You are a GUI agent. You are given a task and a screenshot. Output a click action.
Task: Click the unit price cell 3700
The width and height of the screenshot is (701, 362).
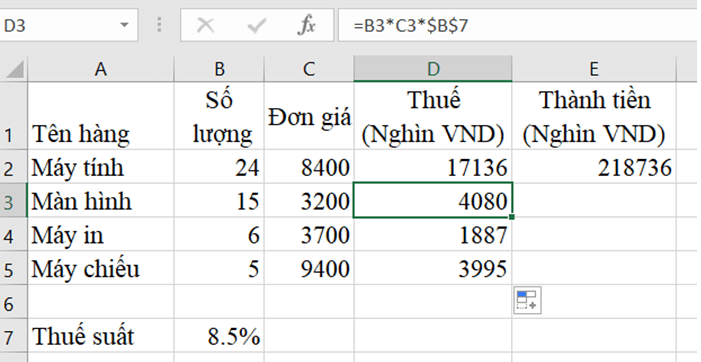pos(309,234)
